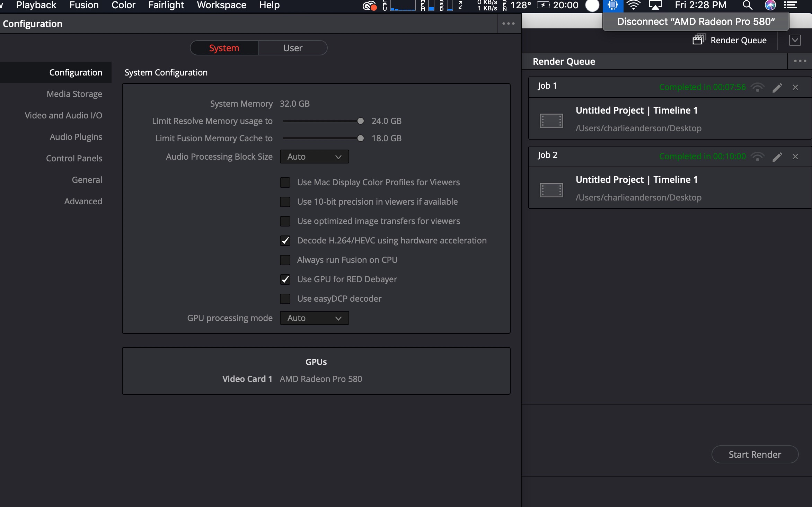Remove Job 1 with its X icon
This screenshot has height=507, width=812.
(795, 88)
